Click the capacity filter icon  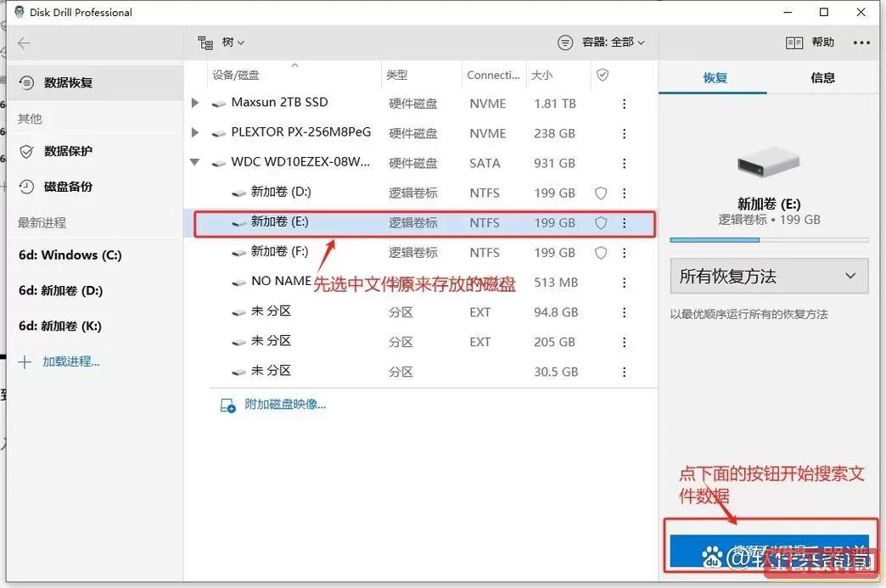click(x=565, y=42)
